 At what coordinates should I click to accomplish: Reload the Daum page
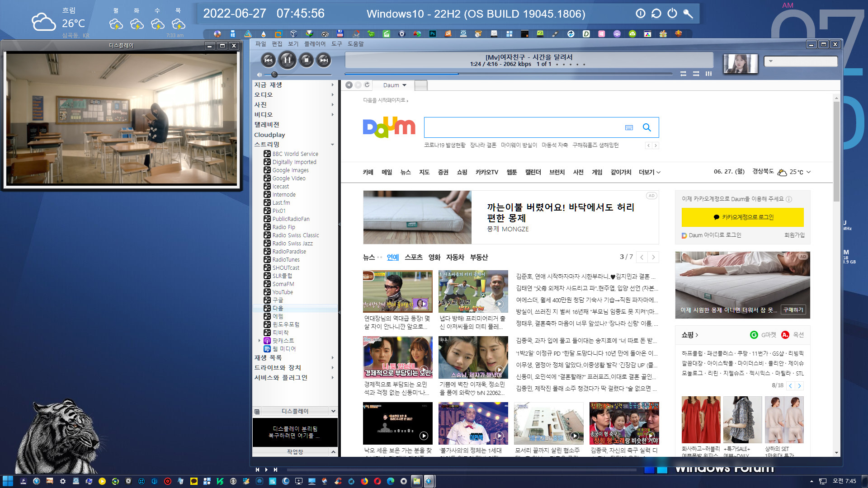point(367,85)
